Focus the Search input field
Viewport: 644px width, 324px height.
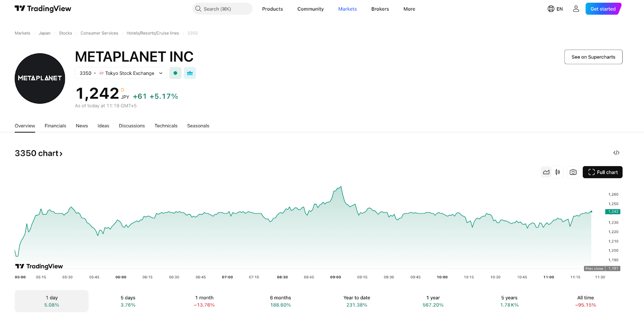pos(222,9)
